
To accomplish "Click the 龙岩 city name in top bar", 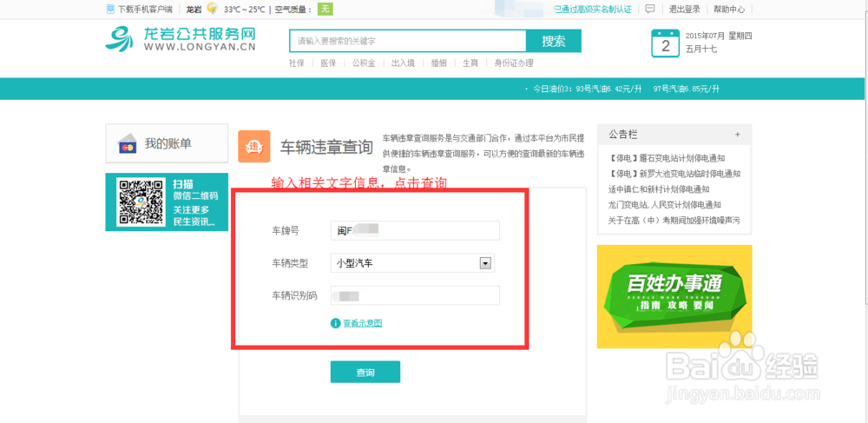I will pyautogui.click(x=194, y=9).
